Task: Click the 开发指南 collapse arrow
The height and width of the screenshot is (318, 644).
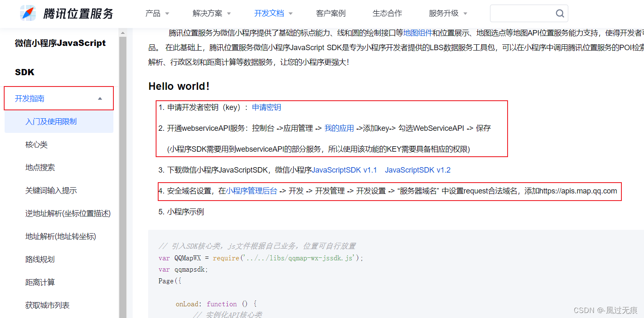Action: coord(100,99)
